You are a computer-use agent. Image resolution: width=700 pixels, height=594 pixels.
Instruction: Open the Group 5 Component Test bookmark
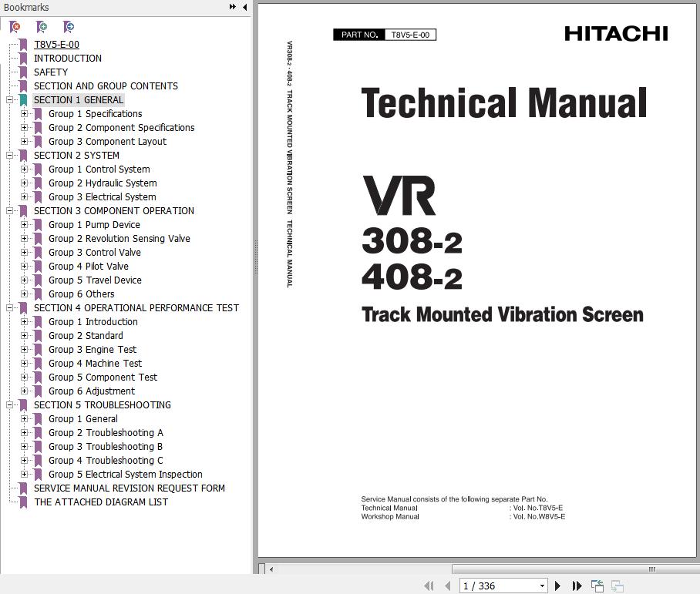coord(103,378)
